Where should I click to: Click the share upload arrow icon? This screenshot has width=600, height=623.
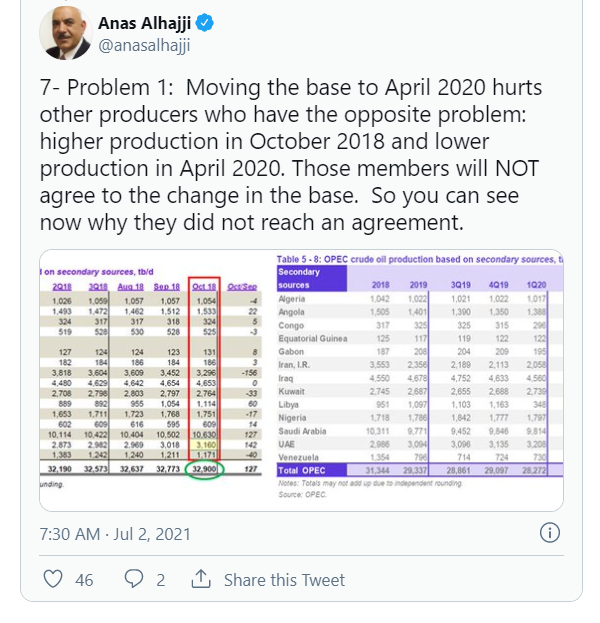point(201,578)
